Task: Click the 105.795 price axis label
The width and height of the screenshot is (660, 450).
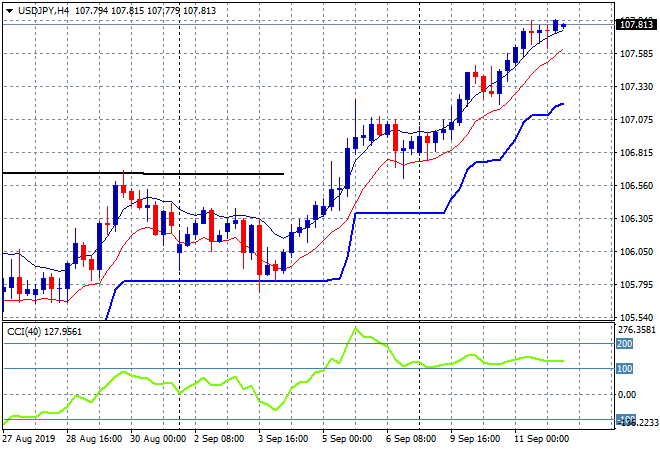Action: point(636,285)
